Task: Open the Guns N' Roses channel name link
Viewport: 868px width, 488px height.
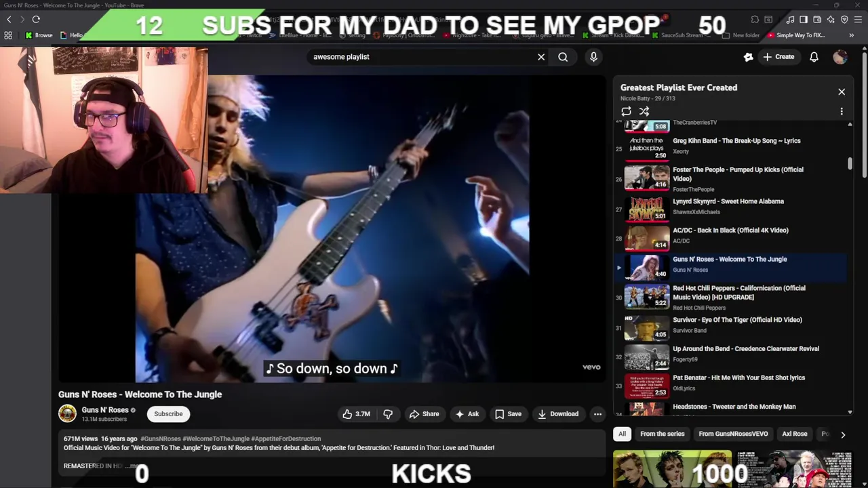Action: tap(105, 410)
